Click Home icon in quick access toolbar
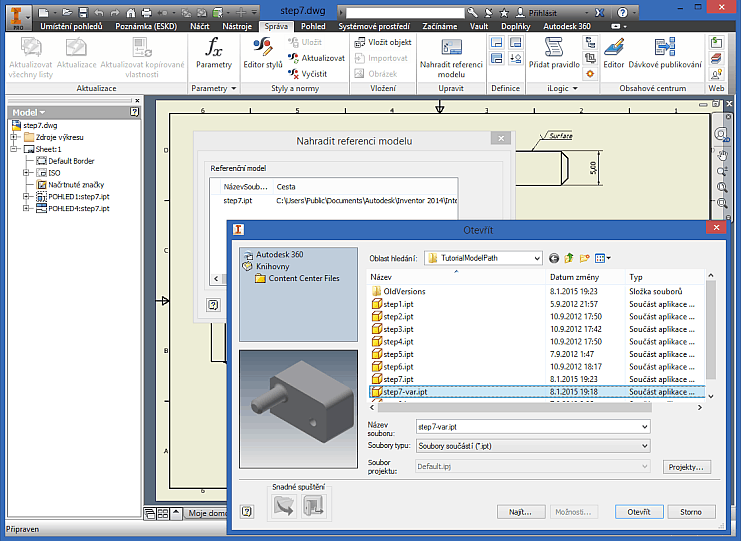 click(x=131, y=13)
